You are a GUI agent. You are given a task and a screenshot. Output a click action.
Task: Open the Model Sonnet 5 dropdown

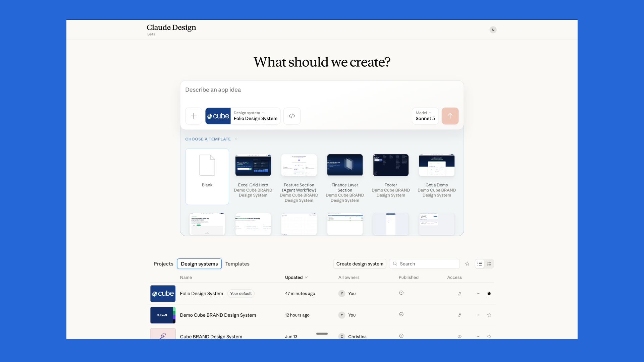click(x=425, y=116)
